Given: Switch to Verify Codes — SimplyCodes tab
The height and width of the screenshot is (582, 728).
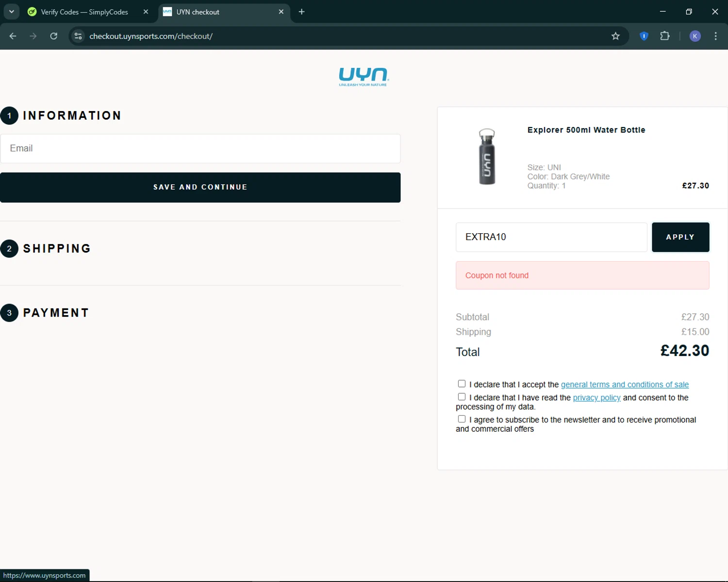Looking at the screenshot, I should [x=85, y=12].
